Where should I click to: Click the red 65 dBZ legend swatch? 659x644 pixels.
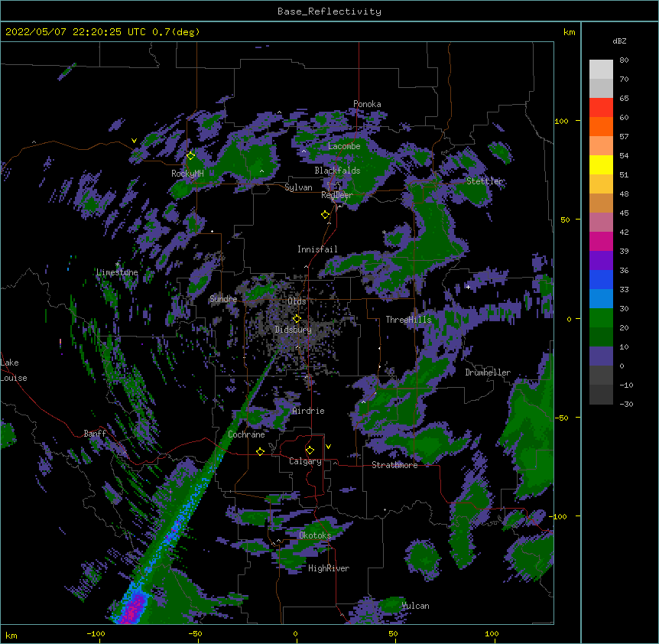click(601, 108)
